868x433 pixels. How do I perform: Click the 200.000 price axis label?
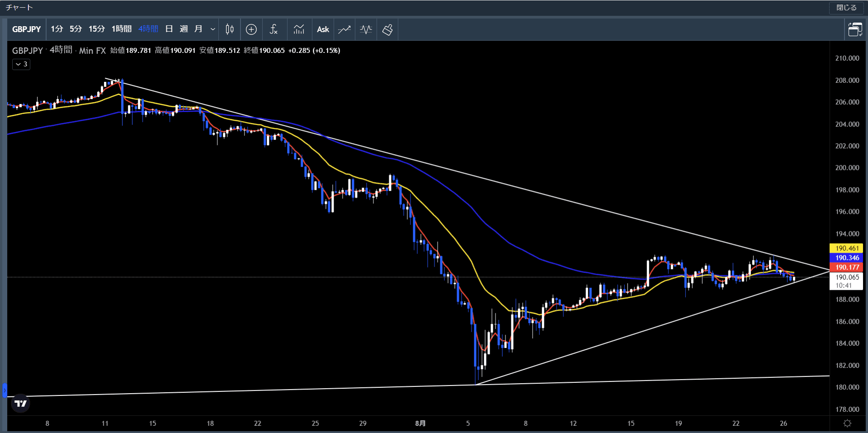[847, 168]
